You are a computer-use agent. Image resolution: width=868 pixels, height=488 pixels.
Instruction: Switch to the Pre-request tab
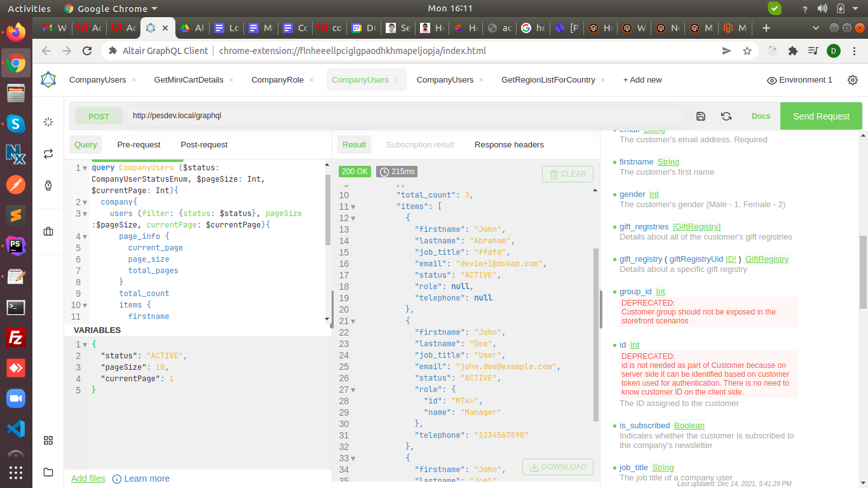(139, 145)
